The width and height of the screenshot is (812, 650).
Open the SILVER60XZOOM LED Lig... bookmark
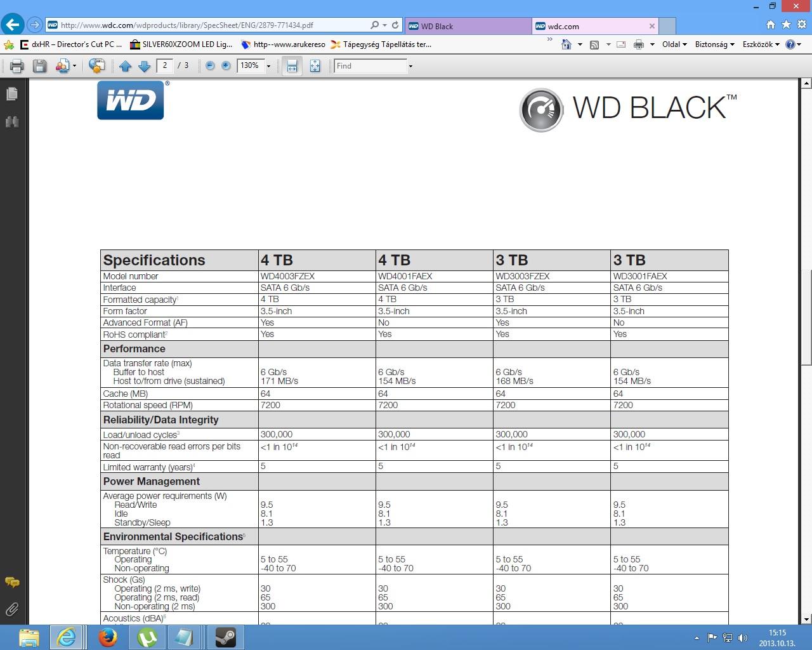(181, 44)
